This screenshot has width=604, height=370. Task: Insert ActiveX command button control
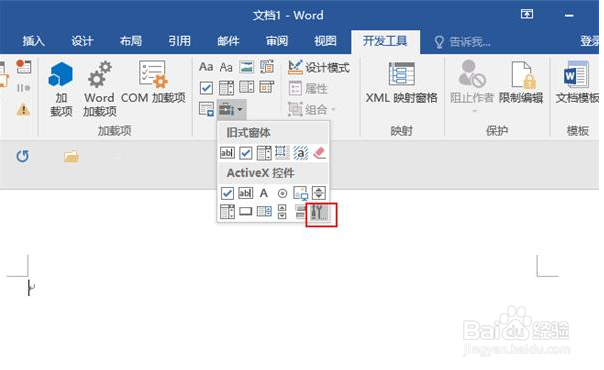(x=246, y=211)
